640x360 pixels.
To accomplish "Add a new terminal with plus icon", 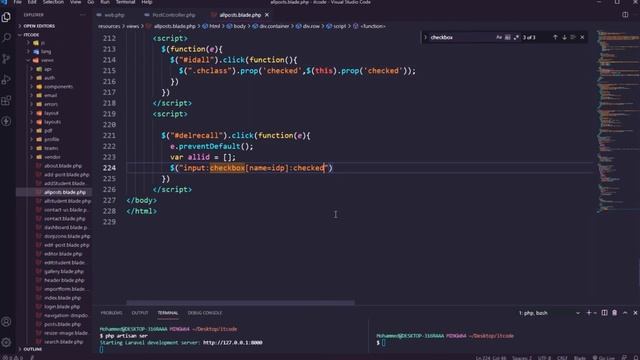I will click(x=589, y=313).
